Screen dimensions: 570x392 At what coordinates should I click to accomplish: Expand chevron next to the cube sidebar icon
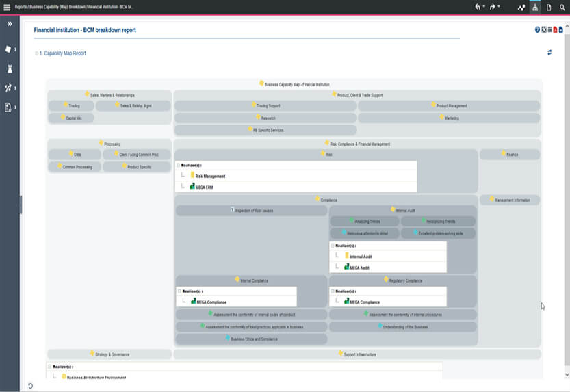click(x=15, y=49)
